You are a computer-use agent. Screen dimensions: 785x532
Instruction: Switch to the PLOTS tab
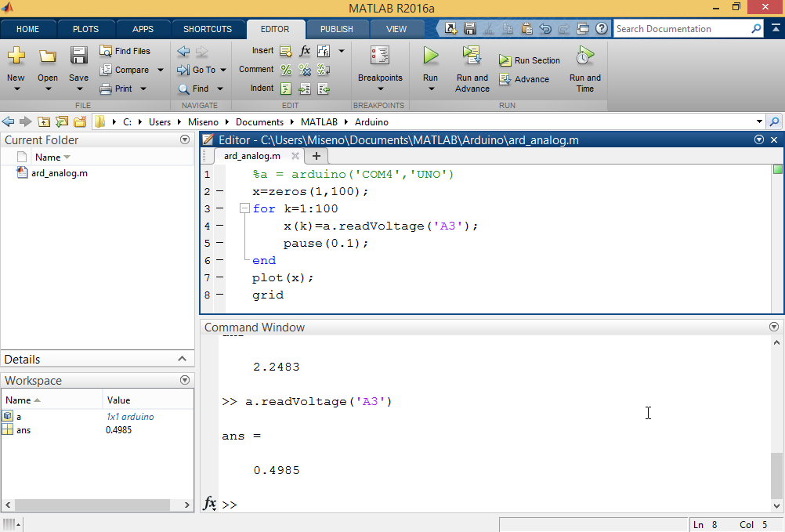point(85,29)
